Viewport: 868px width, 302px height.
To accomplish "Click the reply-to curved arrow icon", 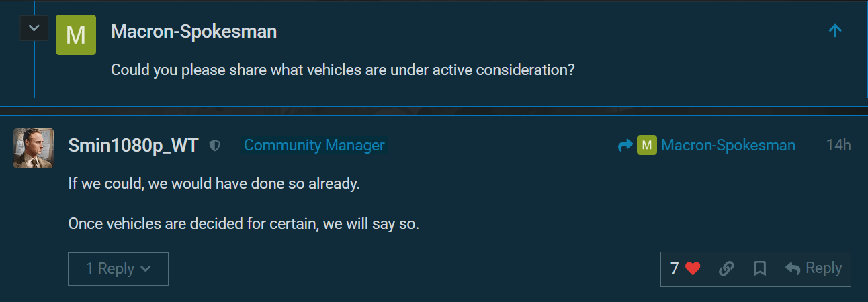I will pos(625,146).
